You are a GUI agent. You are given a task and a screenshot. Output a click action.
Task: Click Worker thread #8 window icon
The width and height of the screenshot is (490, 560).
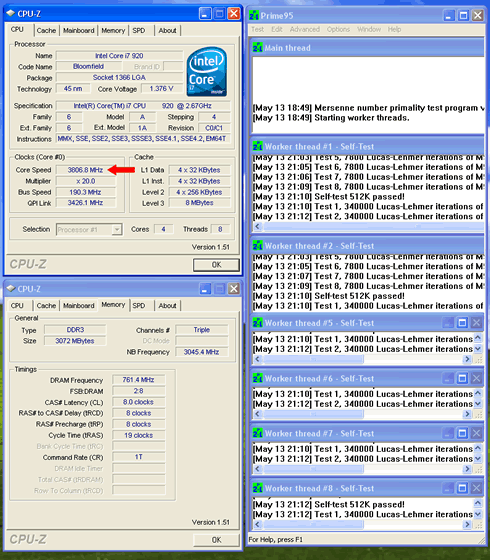click(x=258, y=488)
